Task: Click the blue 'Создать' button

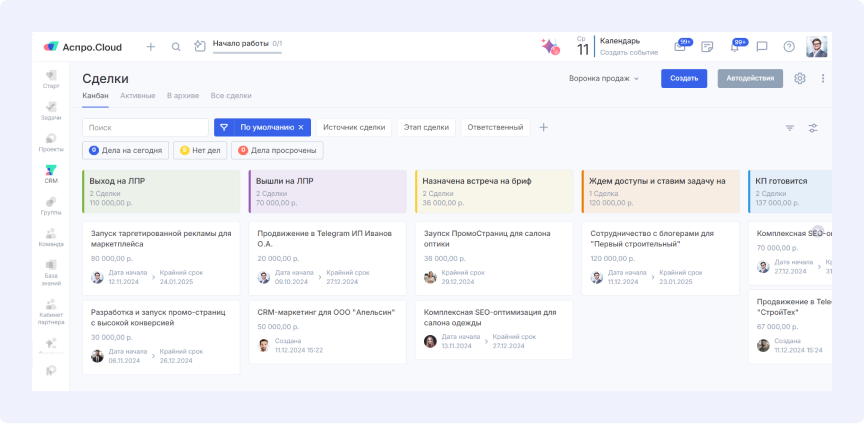Action: (x=684, y=78)
